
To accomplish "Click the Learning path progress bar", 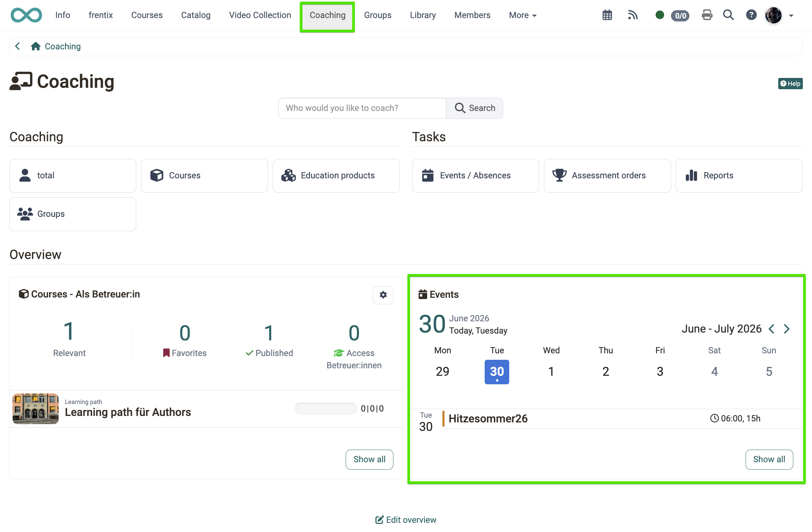I will point(326,408).
